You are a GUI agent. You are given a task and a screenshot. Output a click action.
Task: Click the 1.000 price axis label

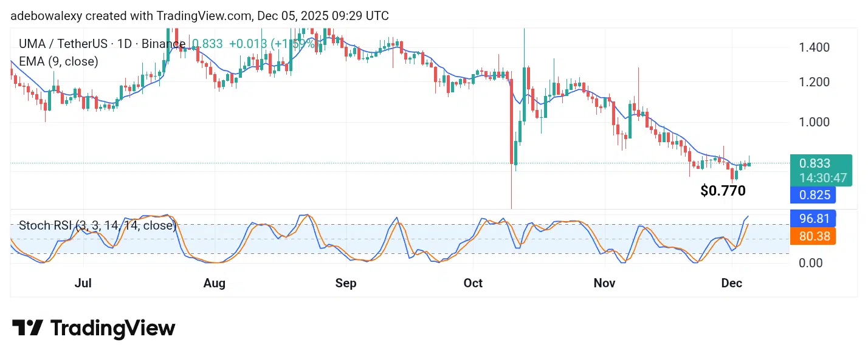[815, 121]
